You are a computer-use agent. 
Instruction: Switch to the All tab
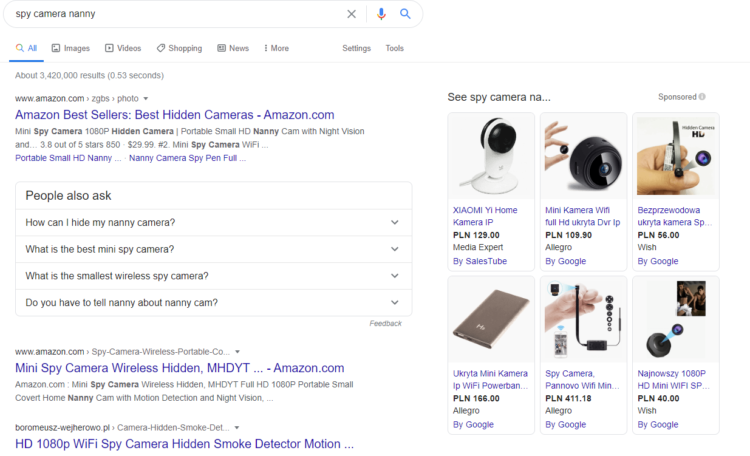pos(26,48)
